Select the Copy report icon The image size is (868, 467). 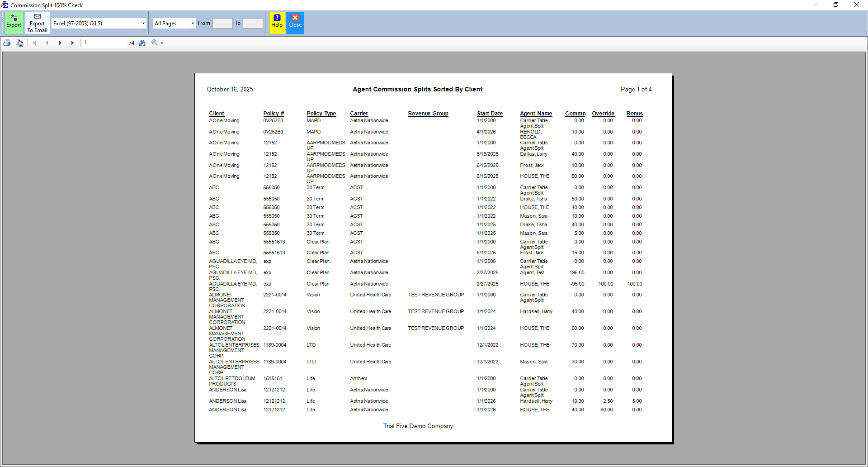click(19, 43)
